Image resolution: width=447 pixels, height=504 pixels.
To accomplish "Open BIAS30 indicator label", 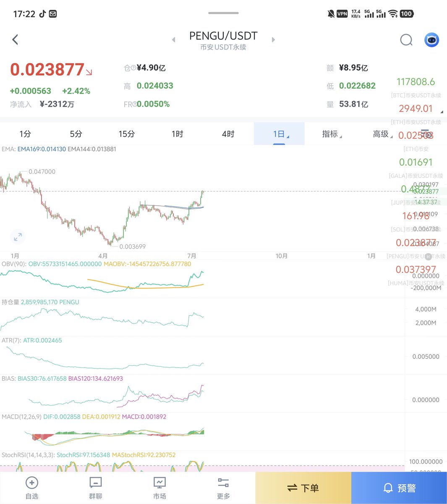I will point(42,379).
